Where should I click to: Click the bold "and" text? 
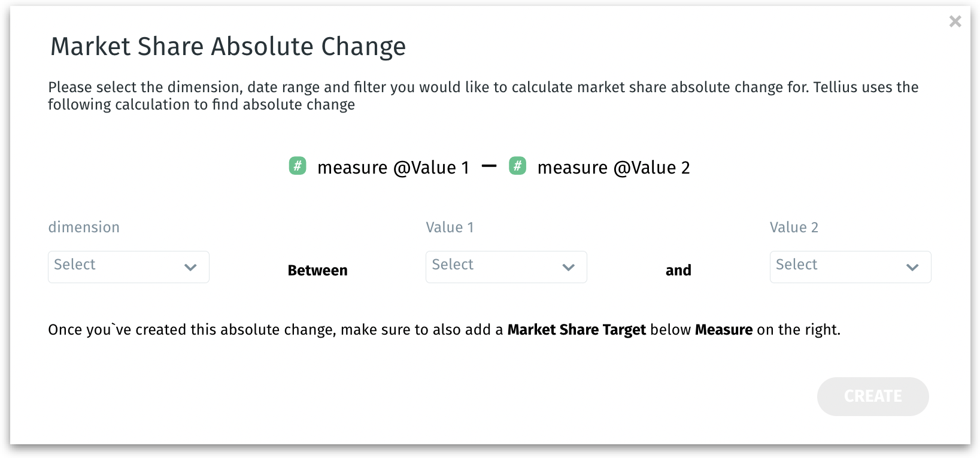678,271
